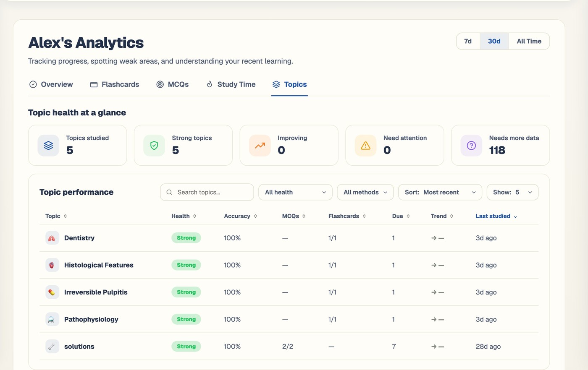588x370 pixels.
Task: Click the Histological Features topic icon
Action: tap(52, 265)
